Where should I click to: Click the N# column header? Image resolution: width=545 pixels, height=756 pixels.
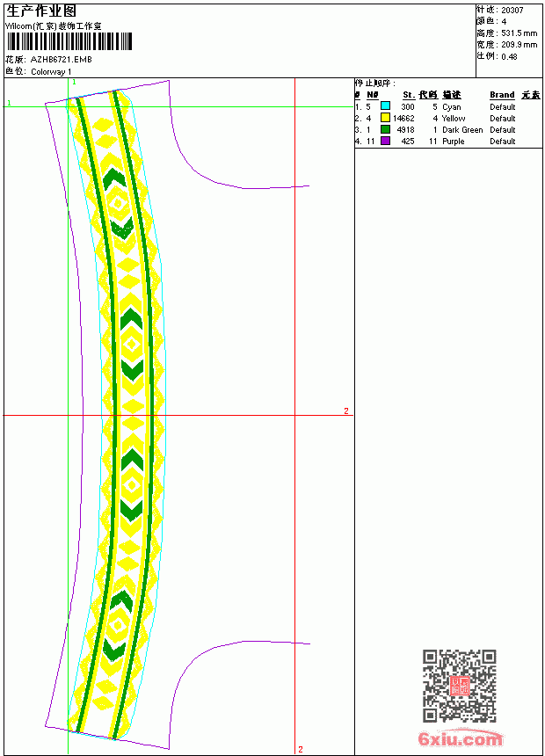(373, 95)
